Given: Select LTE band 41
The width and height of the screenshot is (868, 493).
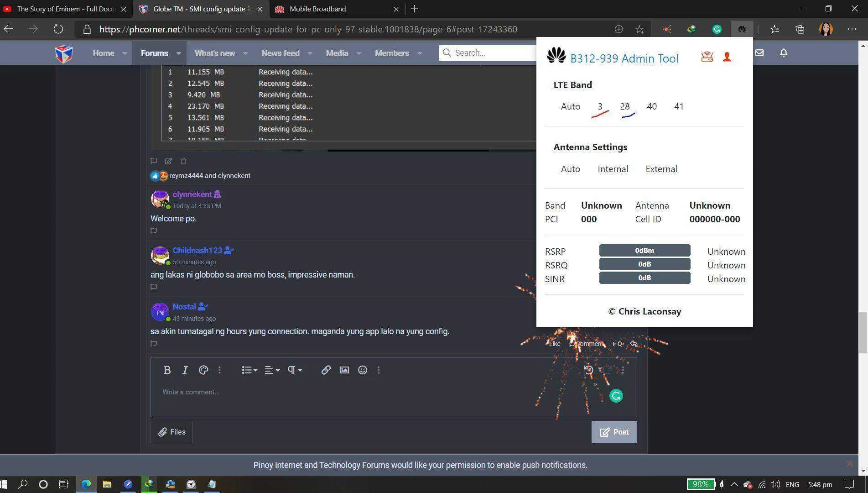Looking at the screenshot, I should 679,106.
